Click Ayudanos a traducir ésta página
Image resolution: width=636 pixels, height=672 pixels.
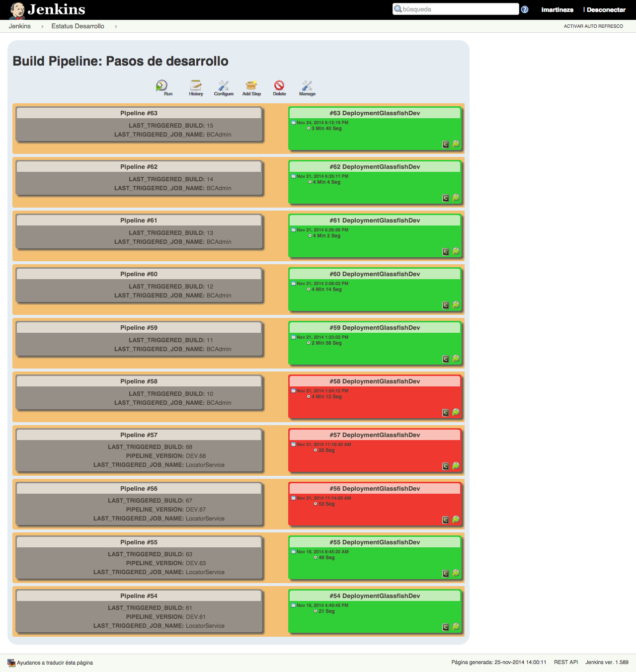pos(55,663)
